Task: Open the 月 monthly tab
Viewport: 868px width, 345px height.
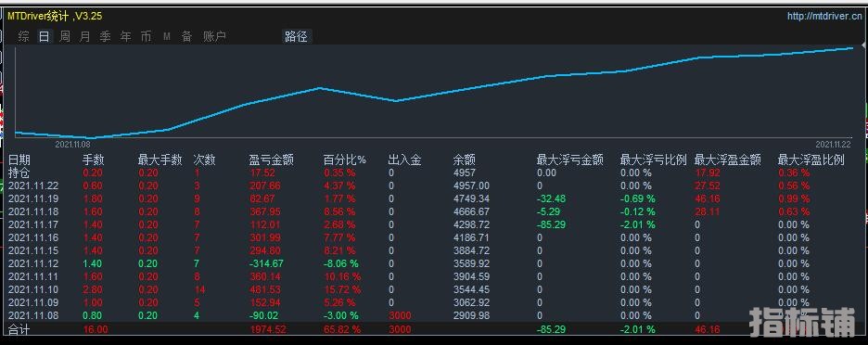Action: pos(84,36)
